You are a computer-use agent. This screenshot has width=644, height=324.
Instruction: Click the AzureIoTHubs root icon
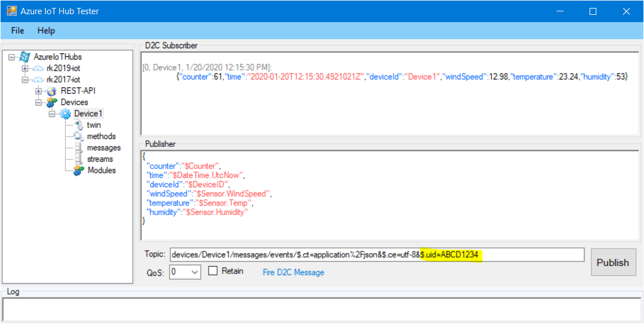click(x=24, y=57)
